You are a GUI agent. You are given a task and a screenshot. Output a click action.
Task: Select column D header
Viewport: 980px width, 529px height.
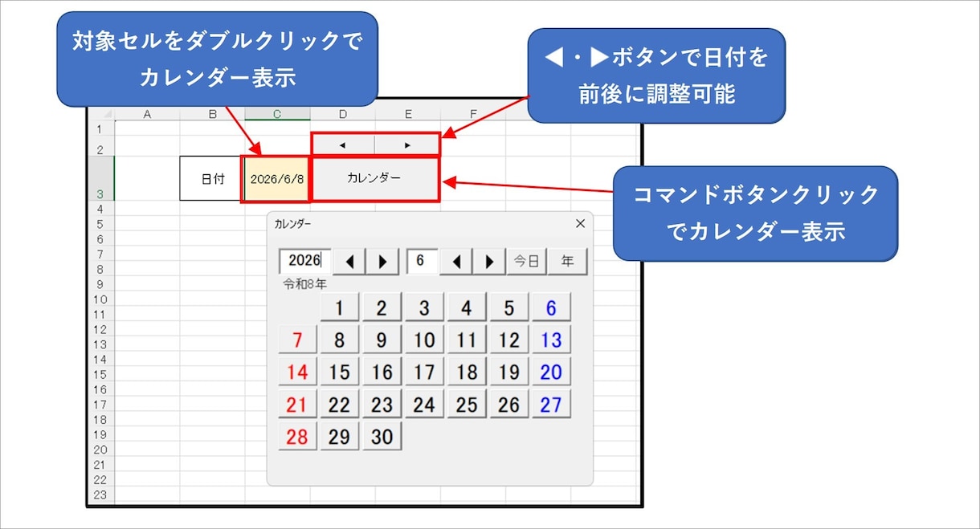[342, 114]
